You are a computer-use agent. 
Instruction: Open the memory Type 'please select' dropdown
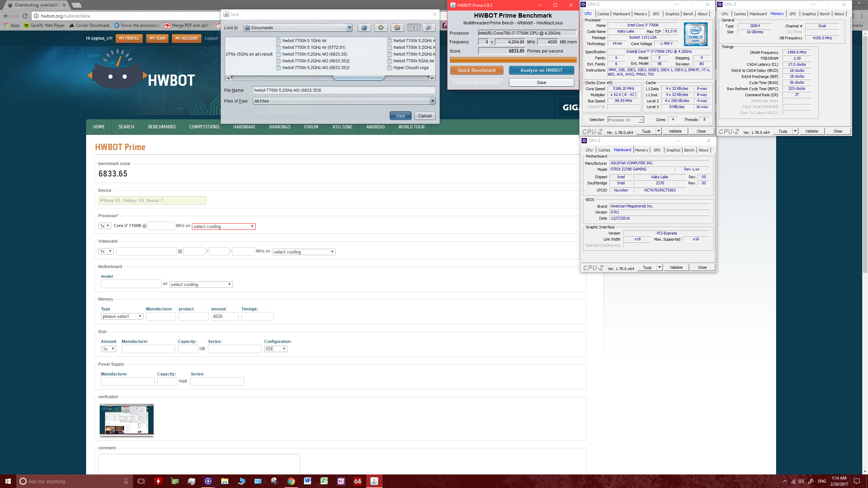tap(122, 316)
